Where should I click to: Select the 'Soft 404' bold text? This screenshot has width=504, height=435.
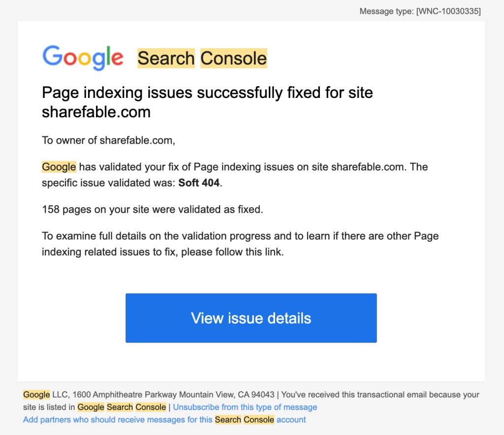pyautogui.click(x=198, y=183)
